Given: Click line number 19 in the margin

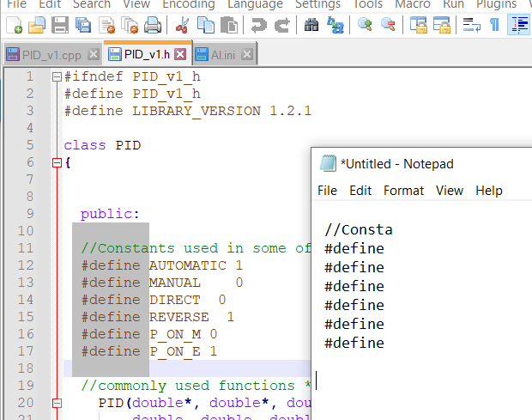Looking at the screenshot, I should pyautogui.click(x=26, y=386).
